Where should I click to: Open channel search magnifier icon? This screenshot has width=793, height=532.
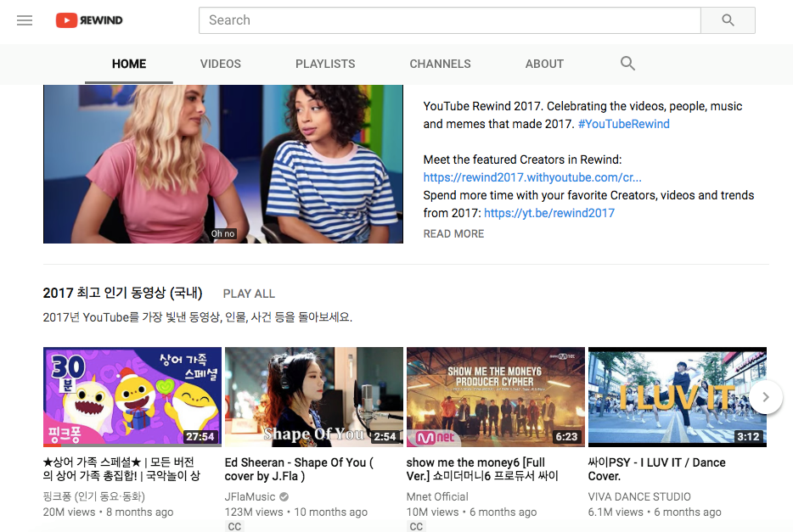[627, 64]
